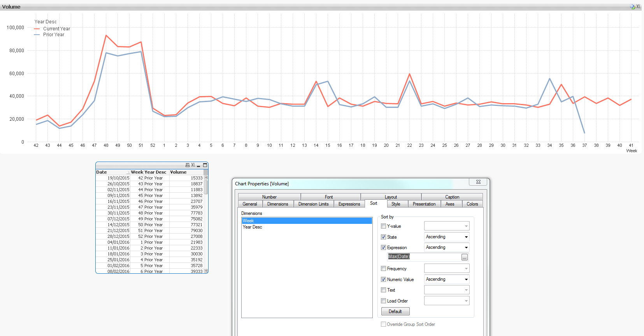Viewport: 644px width, 336px height.
Task: Click the Week column header in table
Action: tap(137, 172)
